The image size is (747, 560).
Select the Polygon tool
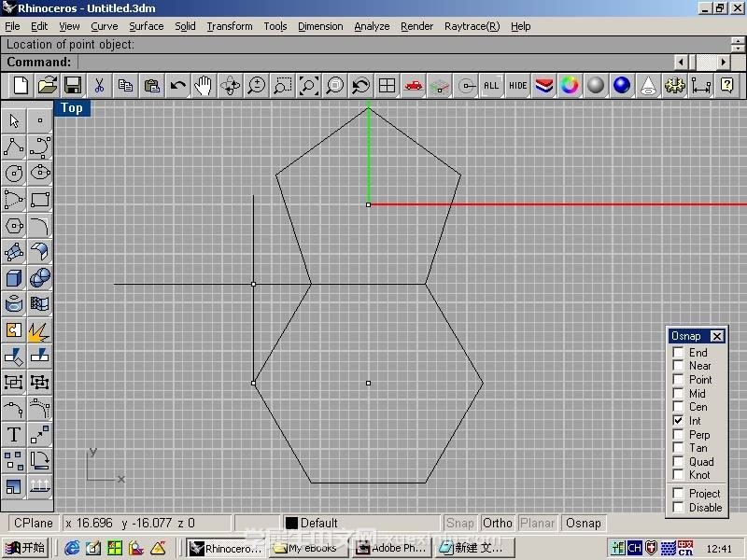14,225
